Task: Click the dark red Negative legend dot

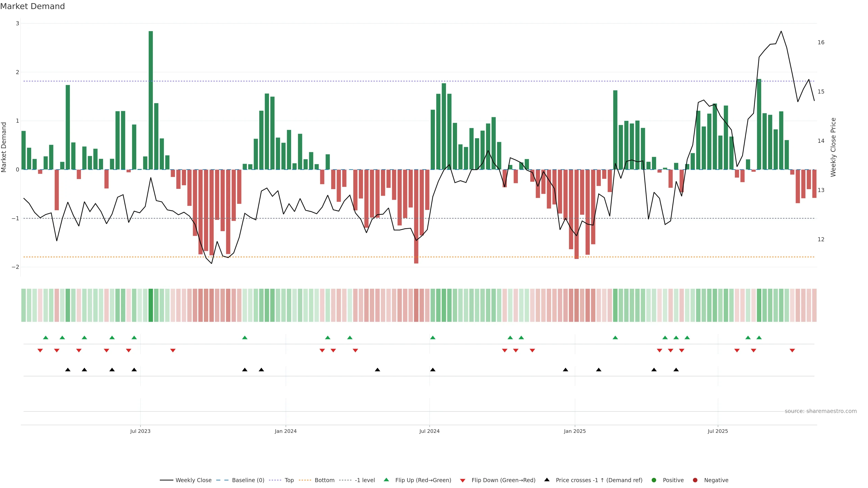Action: pyautogui.click(x=695, y=480)
